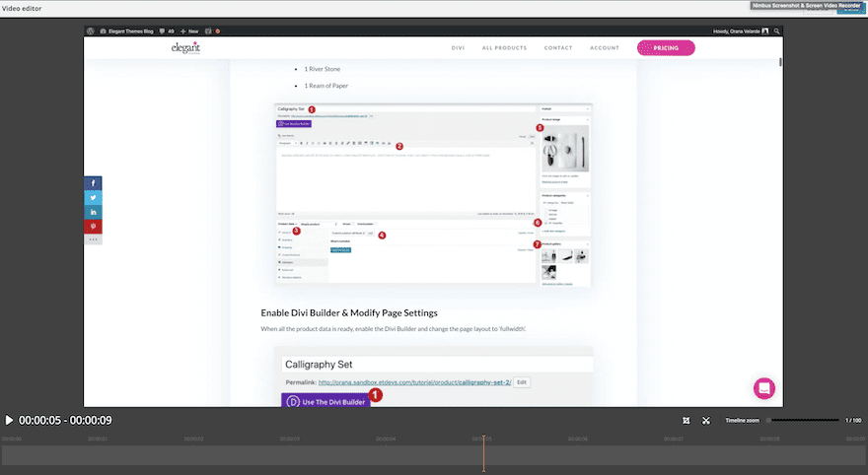Click the crop tool icon

(x=686, y=421)
